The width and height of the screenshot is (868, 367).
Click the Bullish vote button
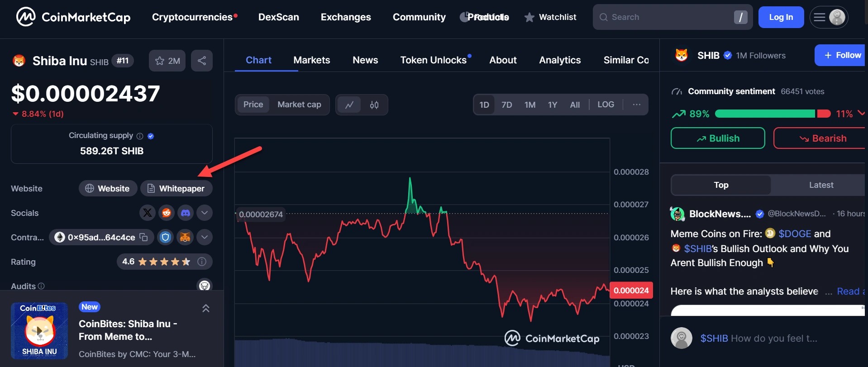718,138
